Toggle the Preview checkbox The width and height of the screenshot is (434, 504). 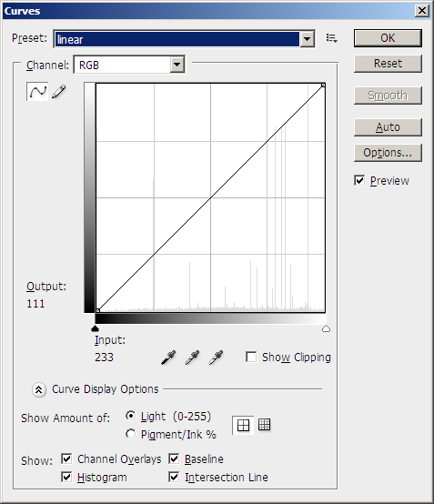pos(359,180)
